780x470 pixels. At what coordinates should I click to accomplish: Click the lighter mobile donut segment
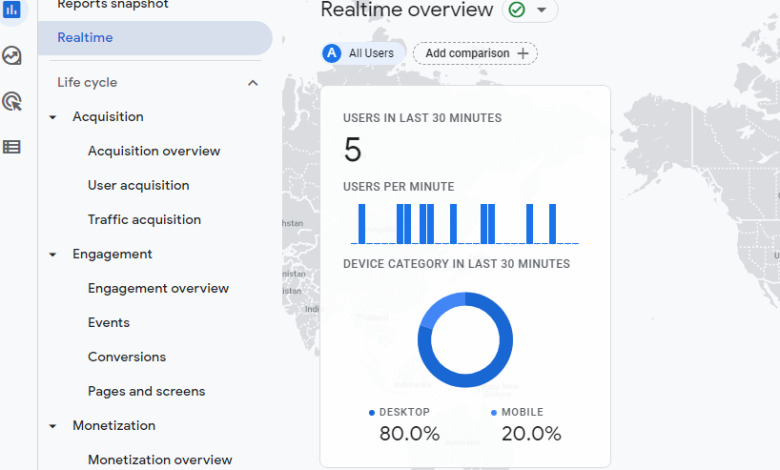pos(440,306)
